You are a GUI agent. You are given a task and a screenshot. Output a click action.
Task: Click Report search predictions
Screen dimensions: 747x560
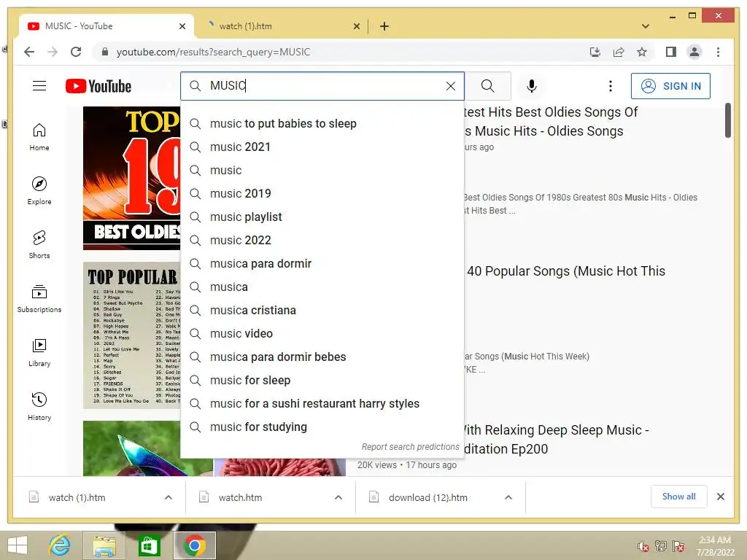point(410,447)
